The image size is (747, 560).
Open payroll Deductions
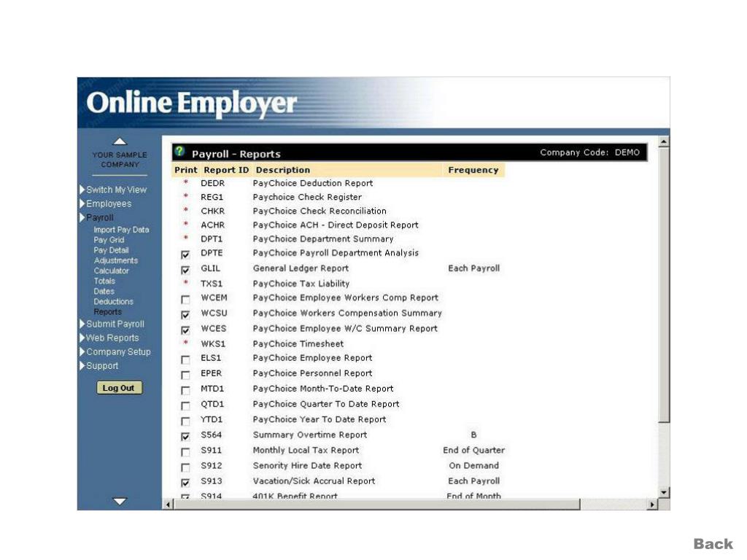point(113,301)
